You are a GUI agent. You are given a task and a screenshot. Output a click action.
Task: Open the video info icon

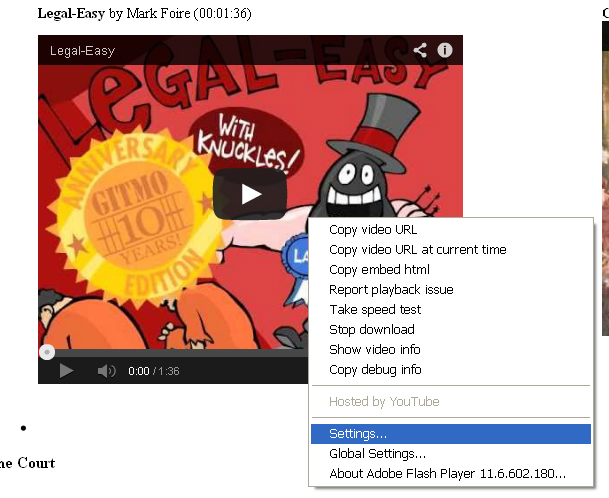click(445, 50)
